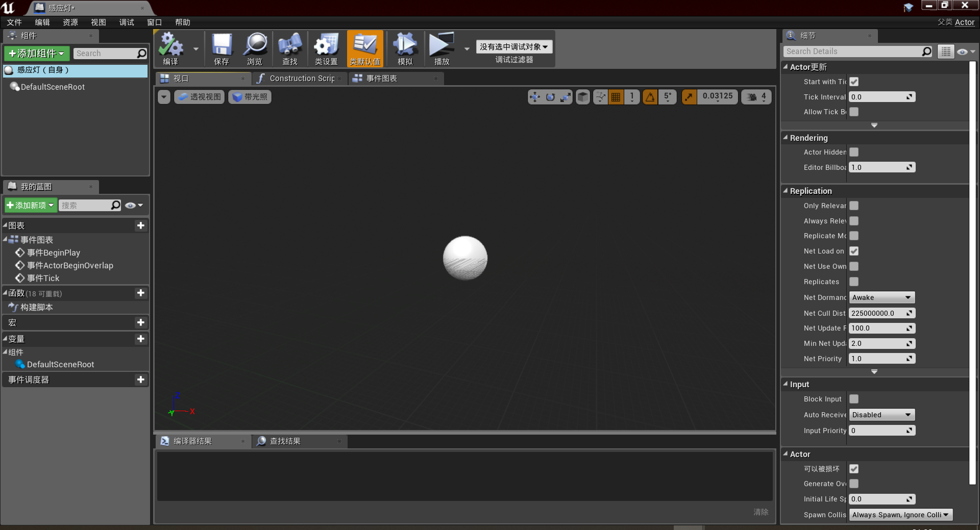Browse to asset with 浏览 icon

255,49
